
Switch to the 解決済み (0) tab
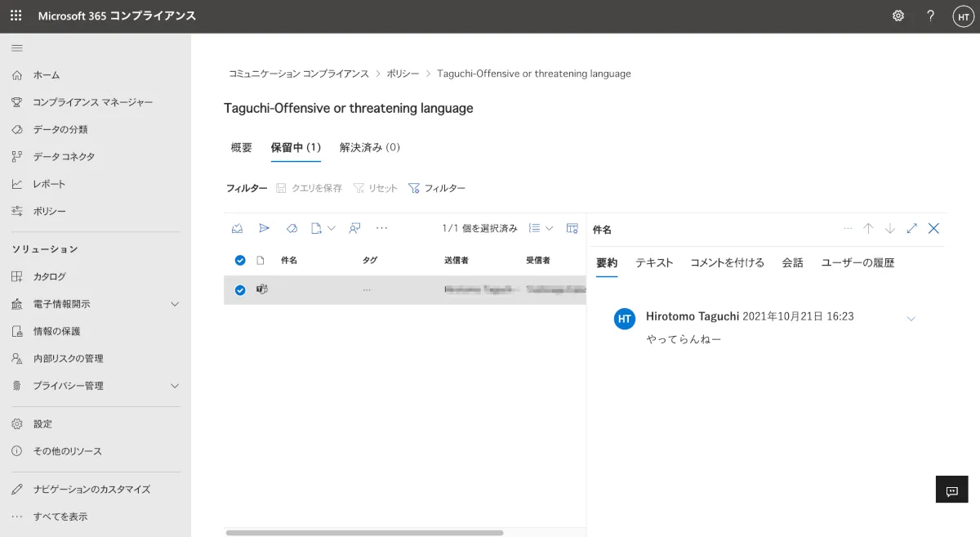369,148
